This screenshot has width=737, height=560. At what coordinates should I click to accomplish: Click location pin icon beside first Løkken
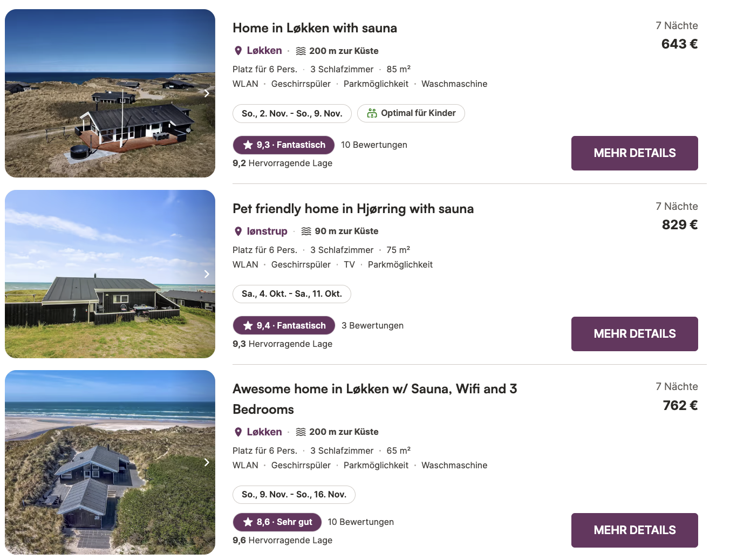pyautogui.click(x=238, y=51)
